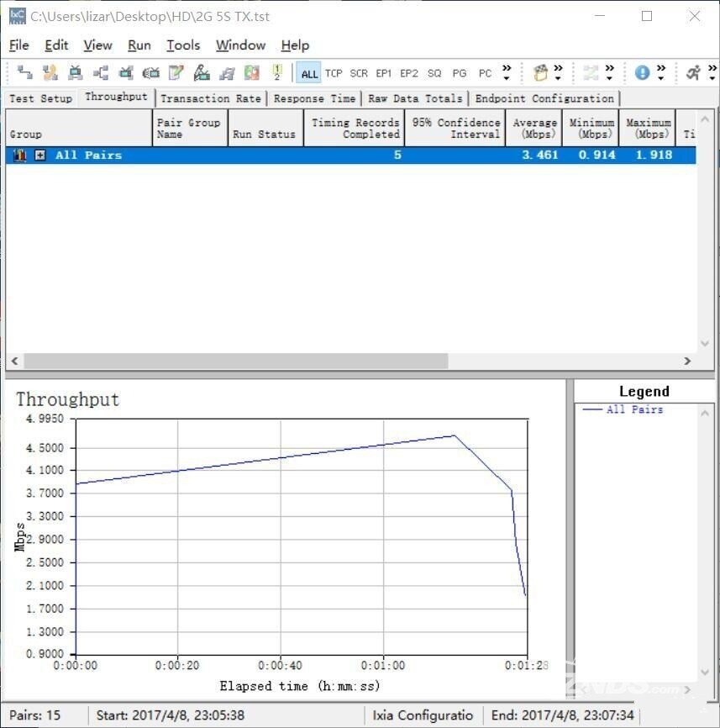Switch to the Response Time tab
Screen dimensions: 720x728
(x=314, y=98)
